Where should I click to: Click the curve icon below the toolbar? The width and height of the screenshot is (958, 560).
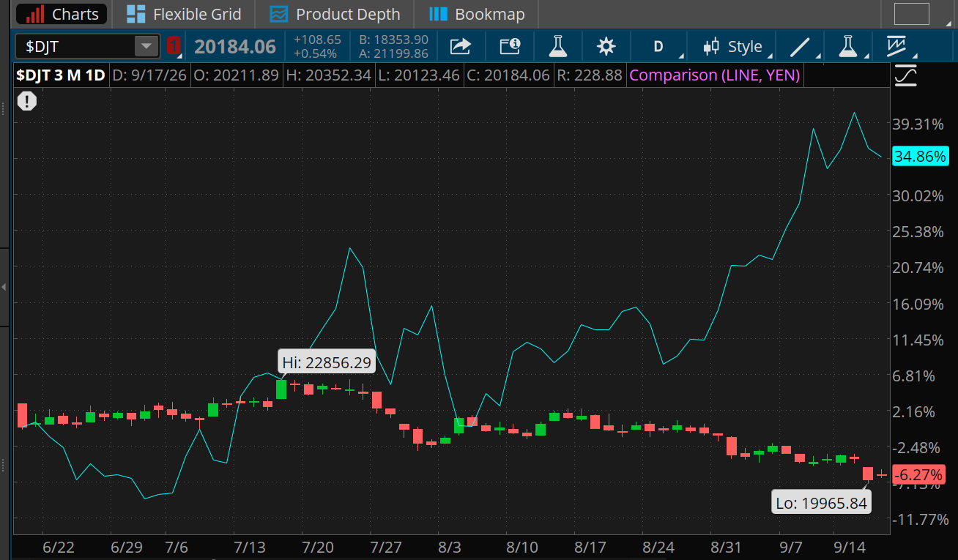tap(906, 75)
